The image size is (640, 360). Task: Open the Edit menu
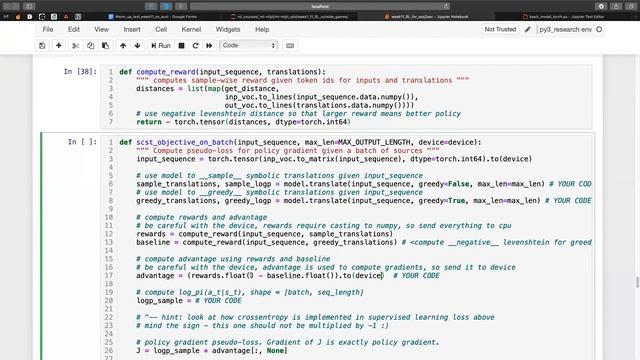[x=74, y=29]
